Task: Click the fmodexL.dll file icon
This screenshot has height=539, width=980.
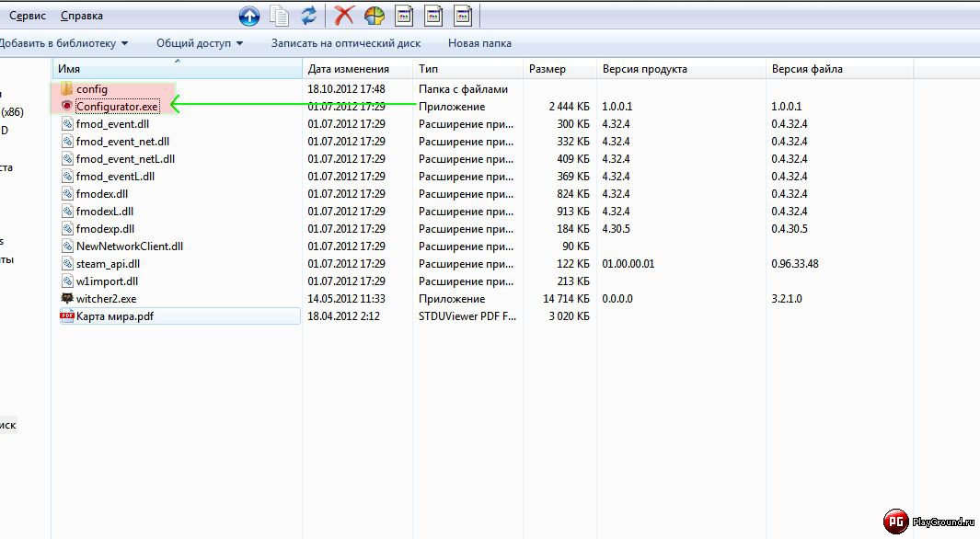Action: tap(67, 212)
